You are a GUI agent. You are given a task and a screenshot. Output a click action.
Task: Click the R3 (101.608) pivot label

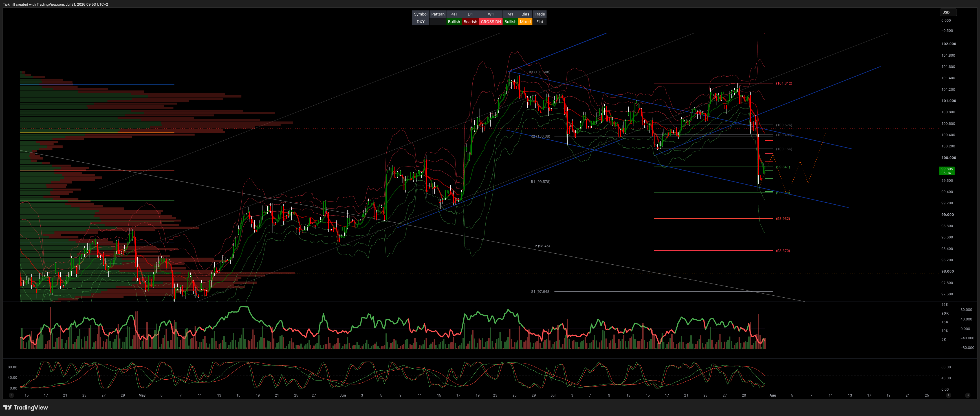click(x=539, y=72)
